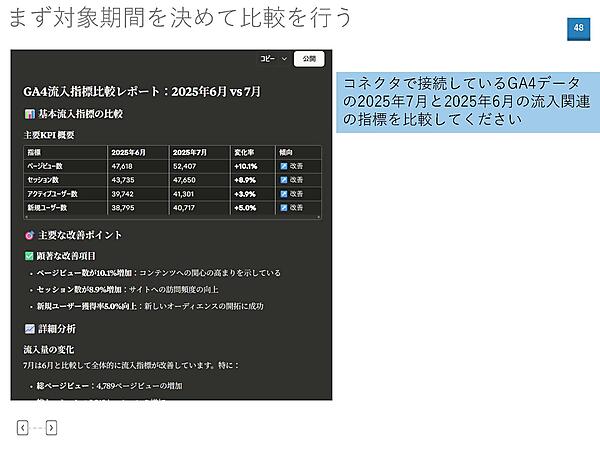Click the target icon beside 主要な改善ポイント
This screenshot has height=450, width=600.
[x=29, y=235]
